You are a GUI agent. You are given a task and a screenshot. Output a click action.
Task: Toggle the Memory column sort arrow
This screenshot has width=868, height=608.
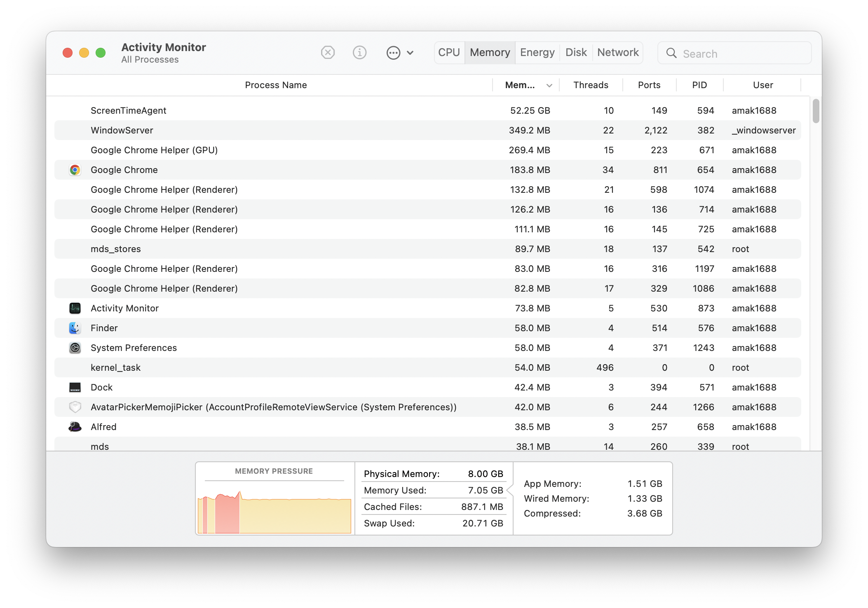(549, 85)
